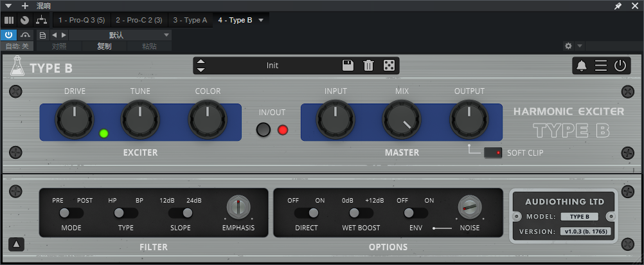Switch SLOPE 12dB/24dB
Viewport: 644px width, 265px height.
click(x=181, y=213)
